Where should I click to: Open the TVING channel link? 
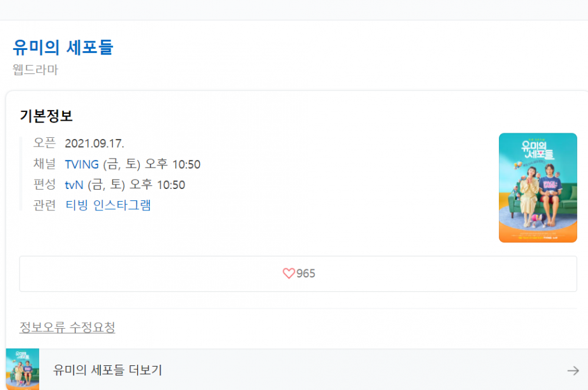click(82, 164)
